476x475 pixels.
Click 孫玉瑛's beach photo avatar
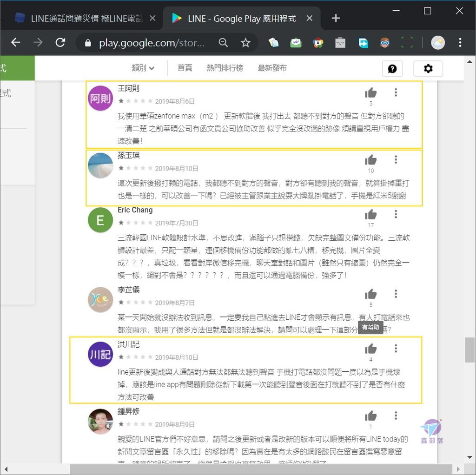click(x=100, y=165)
